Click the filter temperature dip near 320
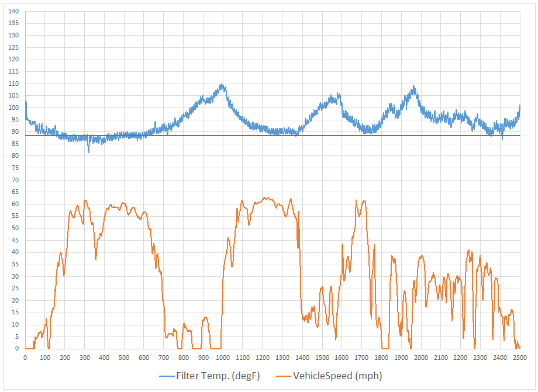 coord(89,151)
